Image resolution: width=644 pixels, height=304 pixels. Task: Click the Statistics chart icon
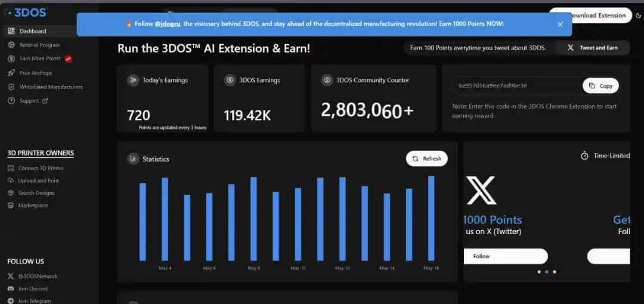point(132,159)
